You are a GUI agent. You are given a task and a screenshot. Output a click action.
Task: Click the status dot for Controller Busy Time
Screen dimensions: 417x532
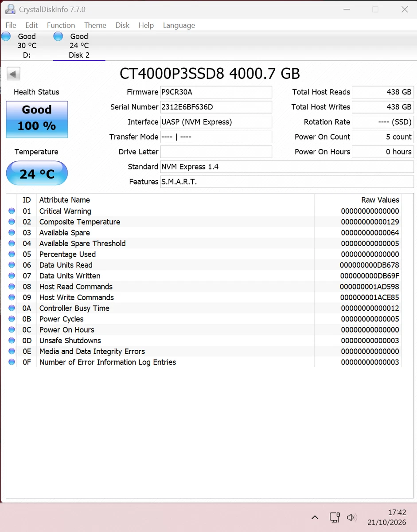tap(12, 308)
